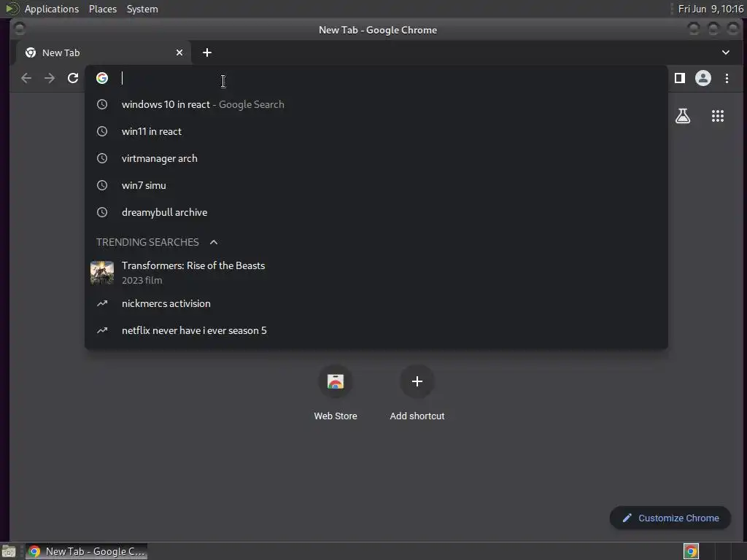Select suggestion windows 10 in react
The height and width of the screenshot is (560, 747).
tap(376, 104)
